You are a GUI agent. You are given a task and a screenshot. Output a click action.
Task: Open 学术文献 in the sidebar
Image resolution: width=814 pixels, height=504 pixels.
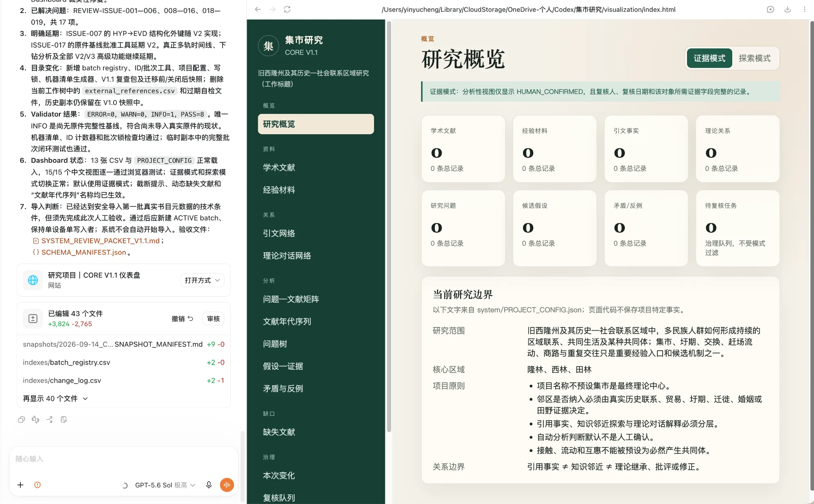[316, 167]
